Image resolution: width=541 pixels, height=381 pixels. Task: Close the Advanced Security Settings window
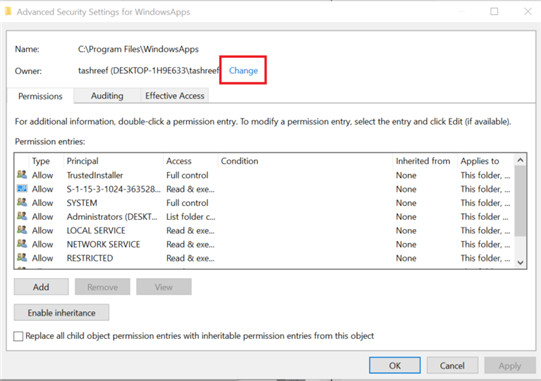click(x=528, y=11)
